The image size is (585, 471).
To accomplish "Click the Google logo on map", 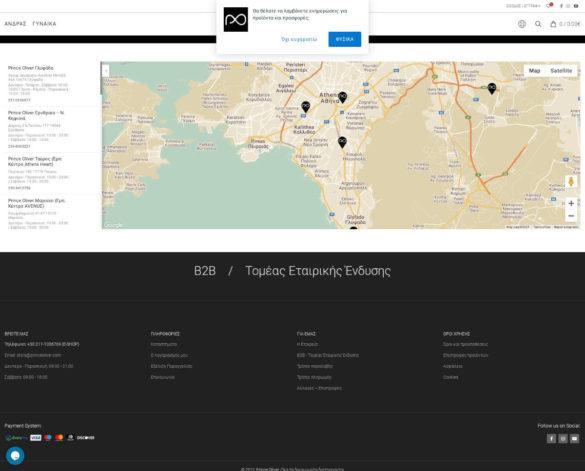I will pos(113,225).
